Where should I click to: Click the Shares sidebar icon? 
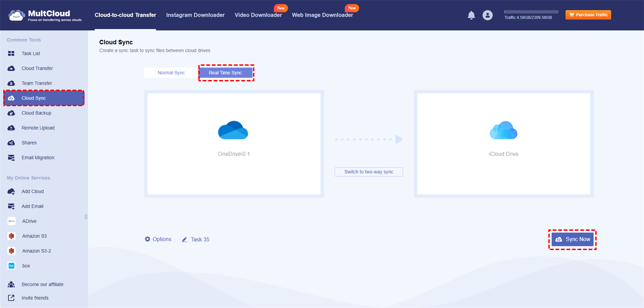(11, 143)
